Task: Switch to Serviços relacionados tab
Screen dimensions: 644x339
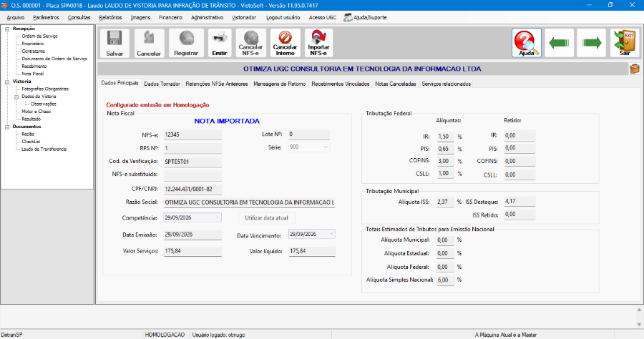Action: tap(446, 84)
